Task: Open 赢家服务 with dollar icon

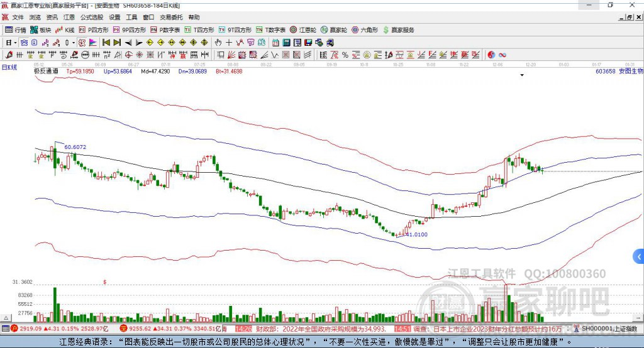Action: [398, 30]
